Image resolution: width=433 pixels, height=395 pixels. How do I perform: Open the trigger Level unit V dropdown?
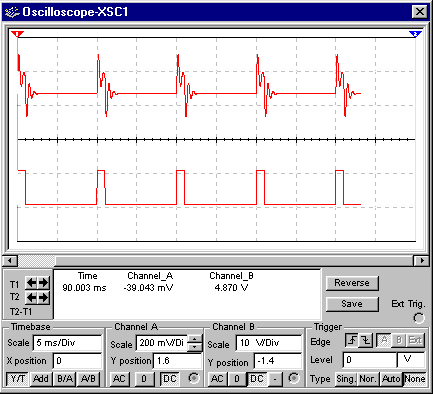click(x=411, y=360)
